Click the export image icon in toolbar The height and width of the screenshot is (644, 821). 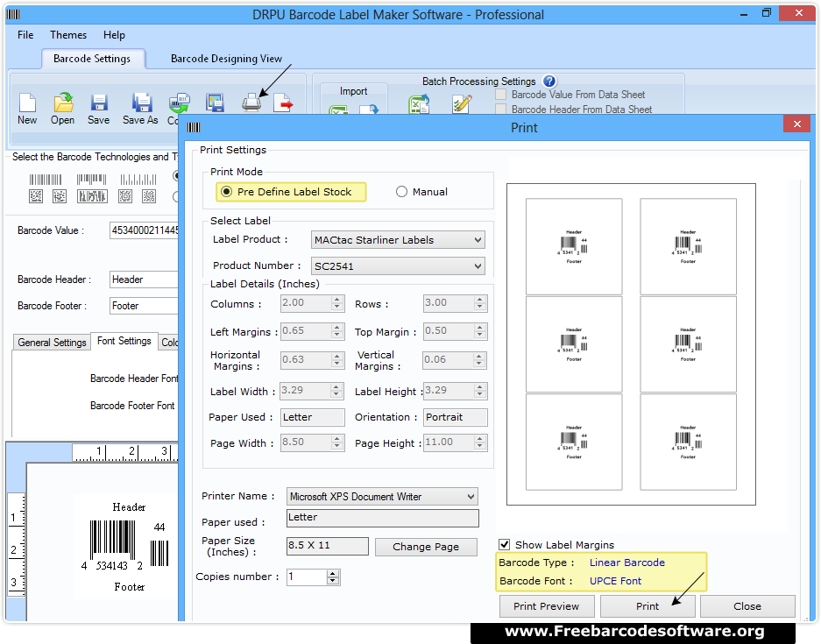pyautogui.click(x=215, y=103)
